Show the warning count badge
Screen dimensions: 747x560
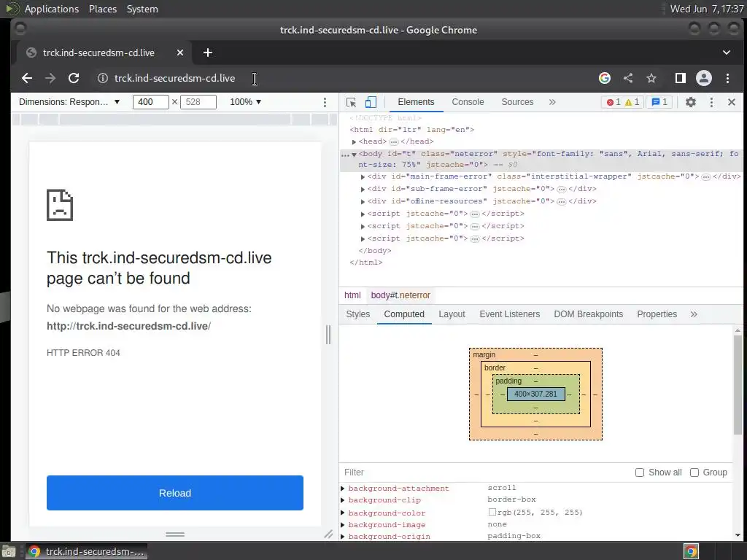[632, 102]
